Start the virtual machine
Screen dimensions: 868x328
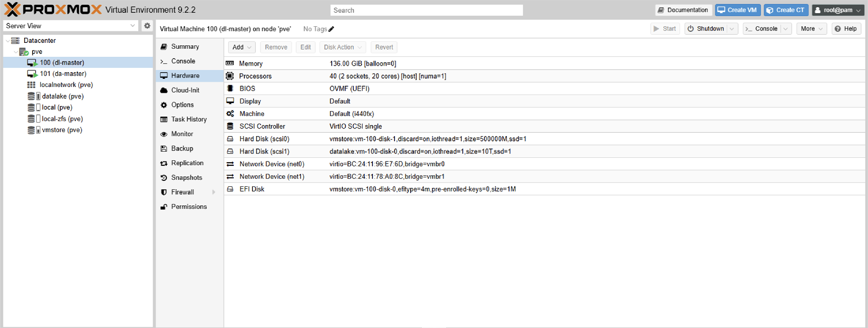coord(665,29)
